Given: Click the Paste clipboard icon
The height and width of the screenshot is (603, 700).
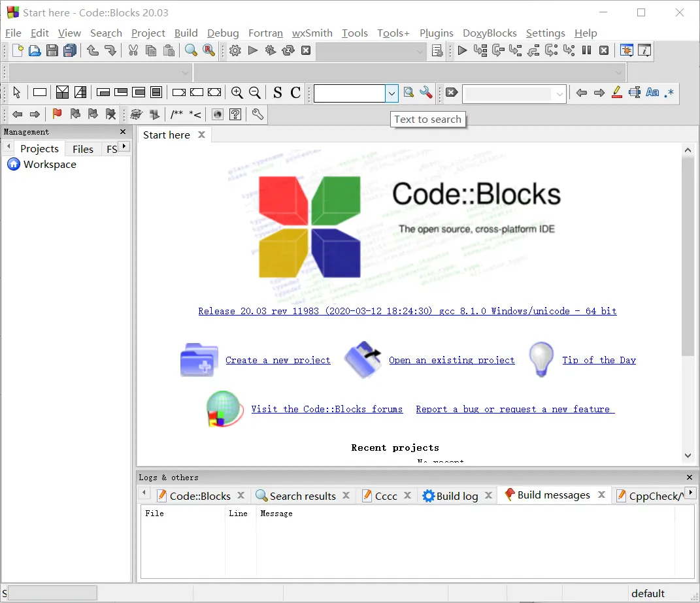Looking at the screenshot, I should (169, 50).
